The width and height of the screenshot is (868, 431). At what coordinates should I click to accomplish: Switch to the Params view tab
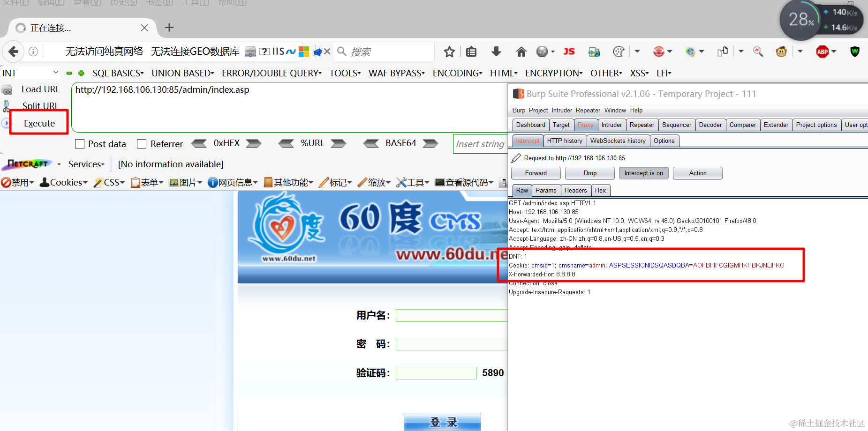(546, 190)
